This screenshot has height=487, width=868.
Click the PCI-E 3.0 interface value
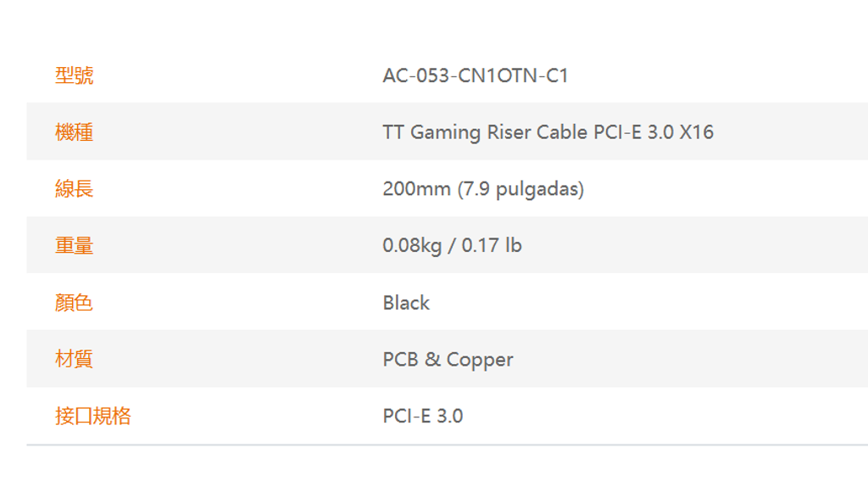[423, 416]
